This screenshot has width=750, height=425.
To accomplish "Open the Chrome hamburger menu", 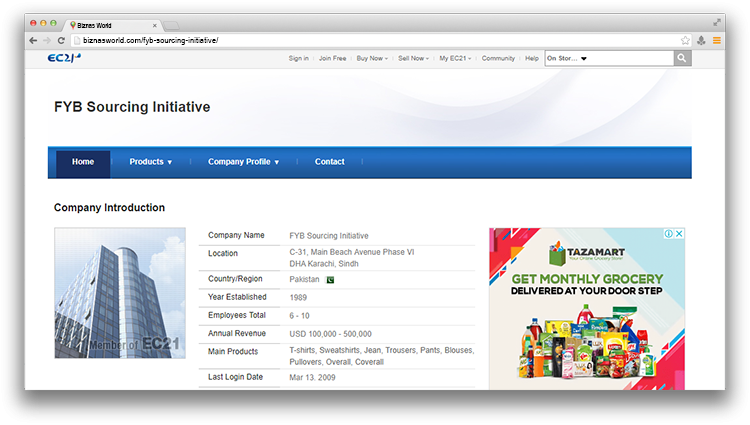I will point(716,40).
